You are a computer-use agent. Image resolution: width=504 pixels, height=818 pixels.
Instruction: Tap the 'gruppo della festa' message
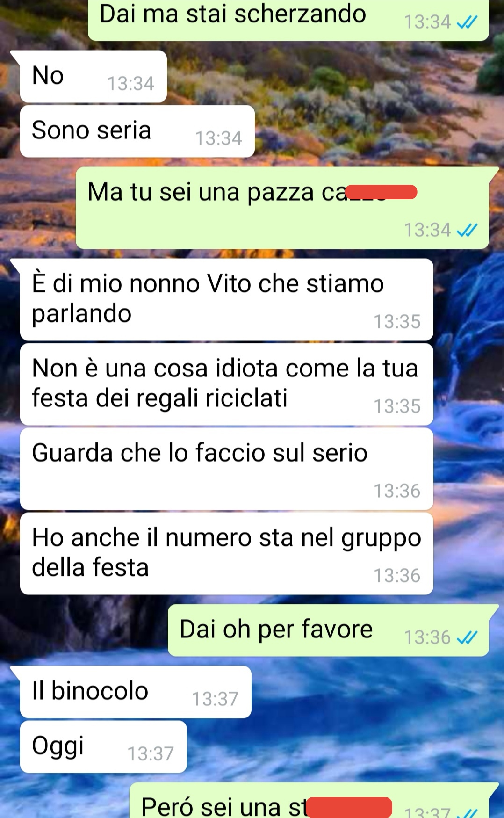(226, 553)
